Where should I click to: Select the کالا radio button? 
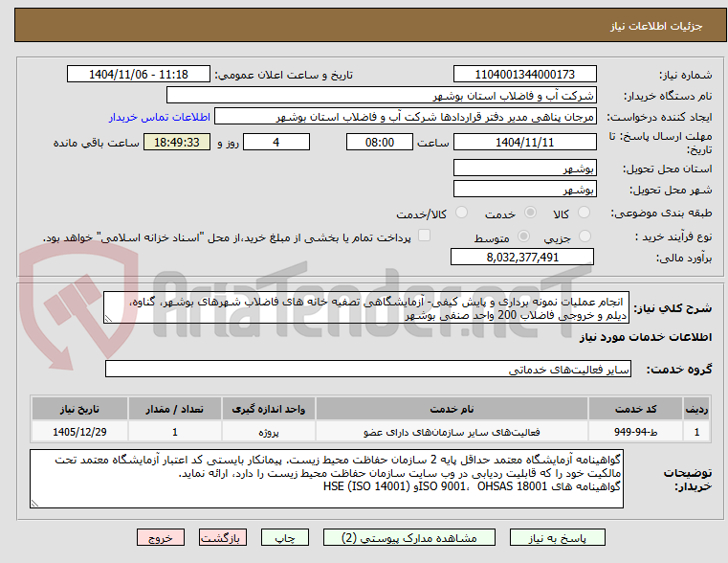[x=584, y=213]
